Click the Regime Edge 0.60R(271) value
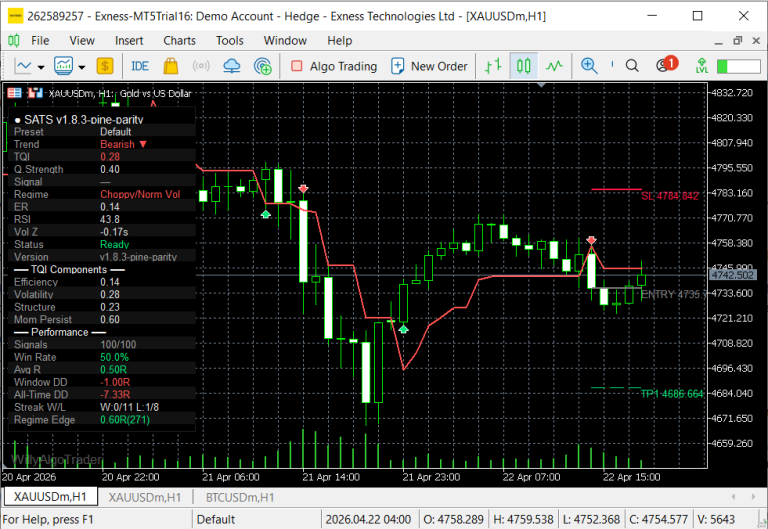The image size is (768, 529). 125,420
